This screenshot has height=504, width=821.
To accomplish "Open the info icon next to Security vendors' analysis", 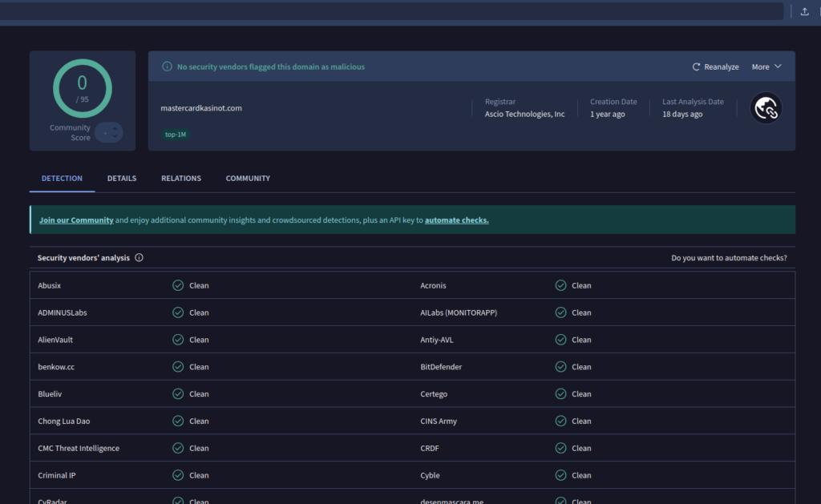I will pyautogui.click(x=139, y=257).
